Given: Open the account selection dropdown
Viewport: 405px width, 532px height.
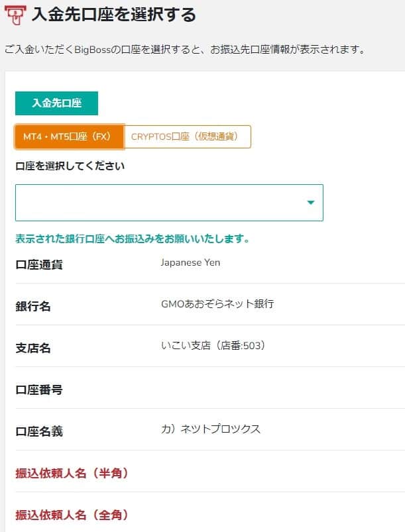Looking at the screenshot, I should point(169,203).
